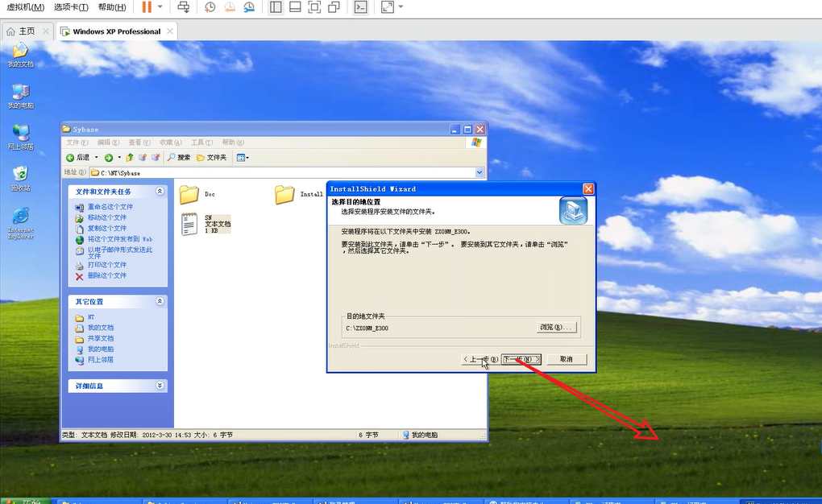Viewport: 822px width, 504px height.
Task: Revert to snapshot using the orange clock icon
Action: tap(230, 6)
